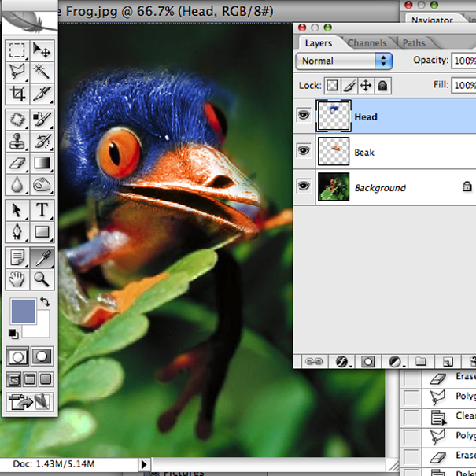The image size is (476, 476).
Task: Toggle visibility of the Beak layer
Action: [x=303, y=152]
